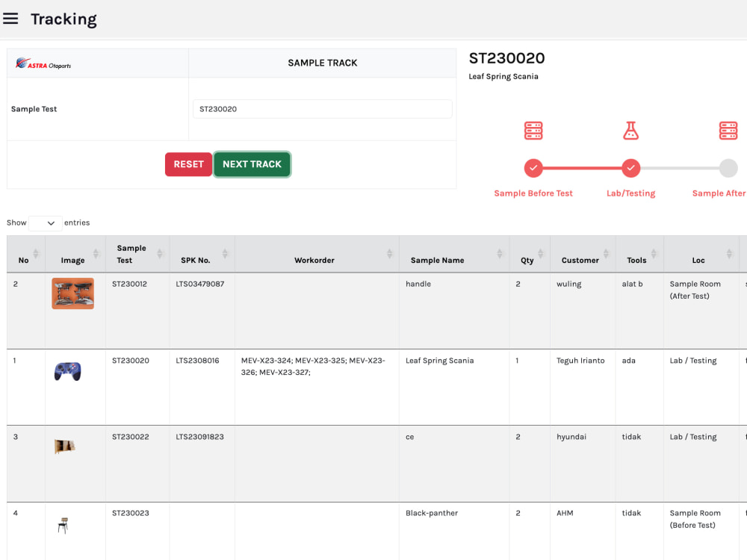
Task: Open the Show entries dropdown
Action: 46,223
